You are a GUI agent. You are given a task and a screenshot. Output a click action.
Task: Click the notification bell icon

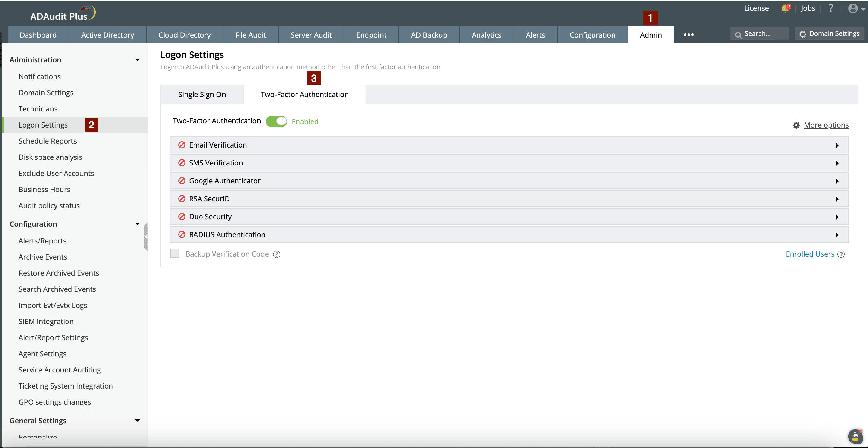click(785, 8)
